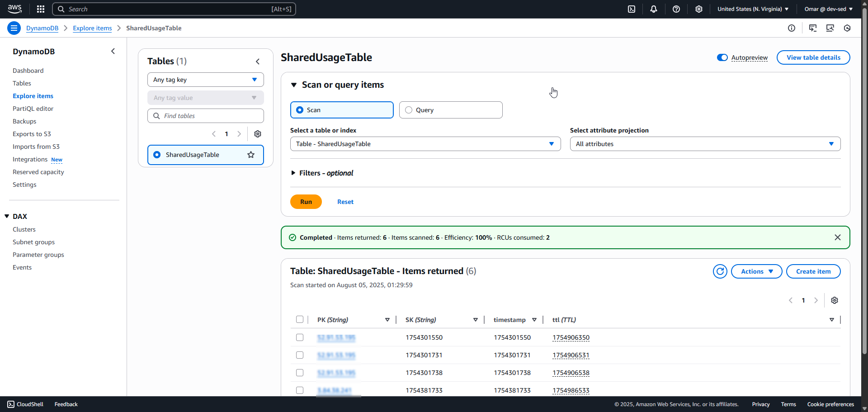The image size is (868, 412).
Task: Select the SharedUsageTable radio button
Action: [157, 155]
